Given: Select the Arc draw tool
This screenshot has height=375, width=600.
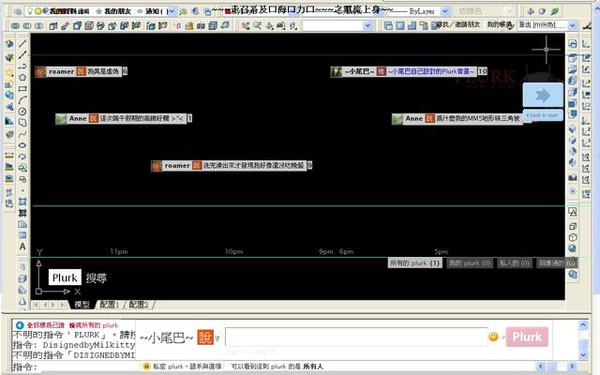Looking at the screenshot, I should pos(23,100).
